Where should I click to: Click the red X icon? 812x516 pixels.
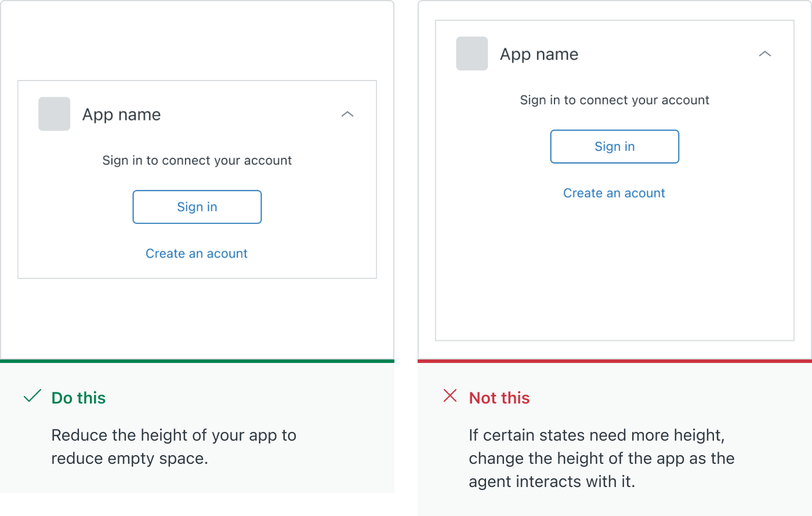coord(450,396)
